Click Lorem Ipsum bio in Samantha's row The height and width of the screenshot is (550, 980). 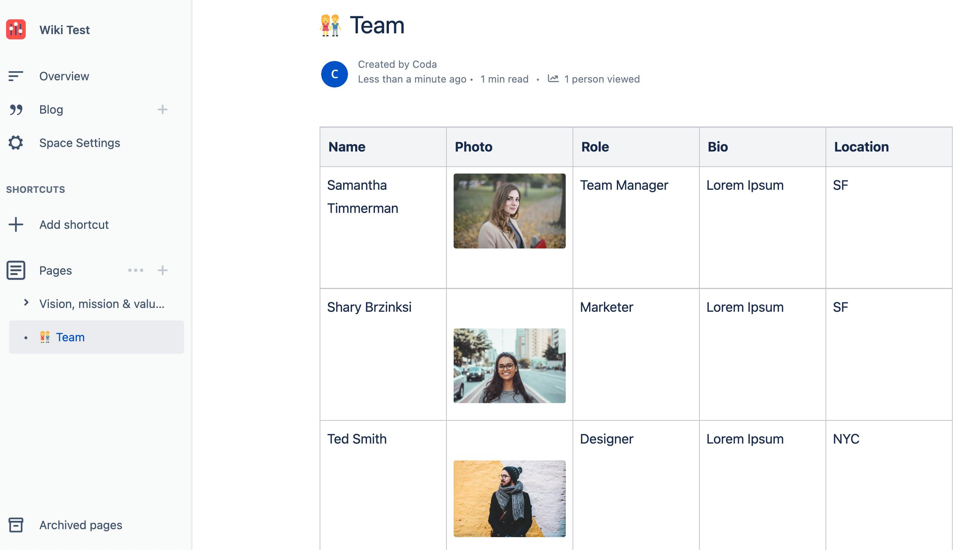point(762,228)
